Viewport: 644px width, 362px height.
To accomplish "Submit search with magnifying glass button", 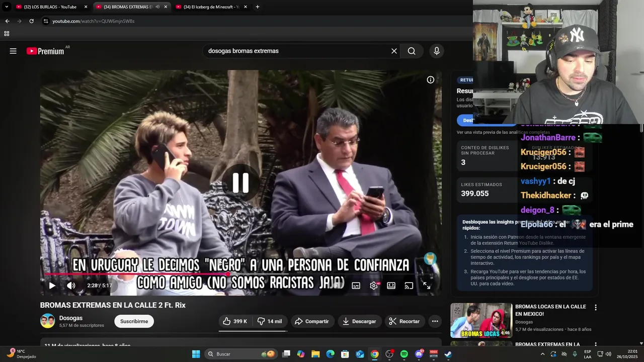I will pyautogui.click(x=412, y=51).
